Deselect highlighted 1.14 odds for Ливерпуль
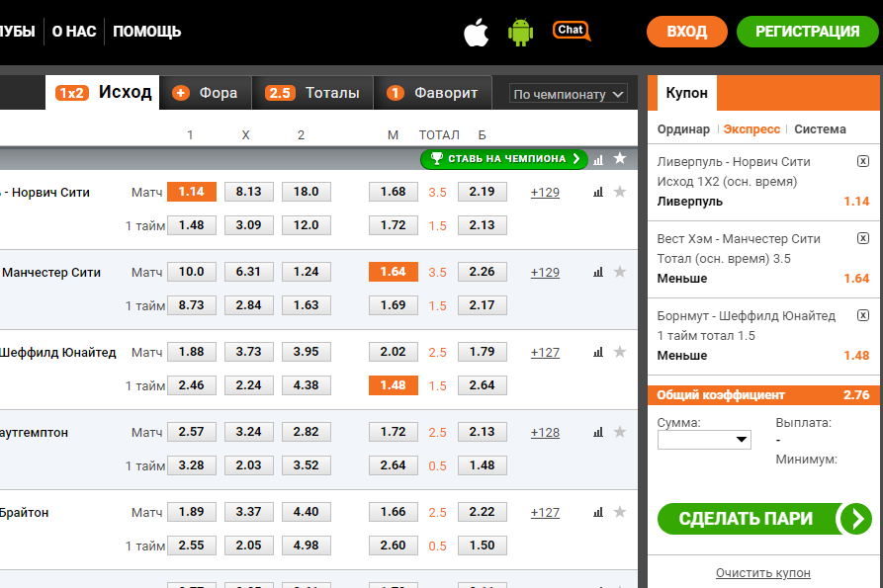This screenshot has width=883, height=588. click(x=192, y=192)
